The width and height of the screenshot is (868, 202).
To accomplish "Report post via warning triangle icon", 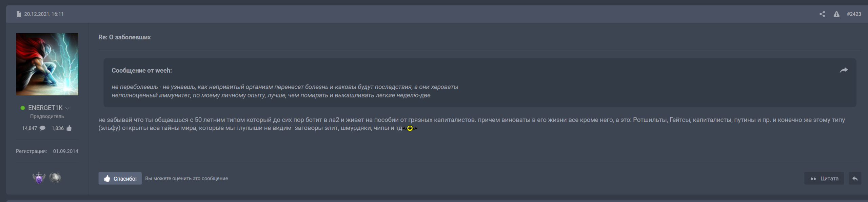I will (836, 14).
